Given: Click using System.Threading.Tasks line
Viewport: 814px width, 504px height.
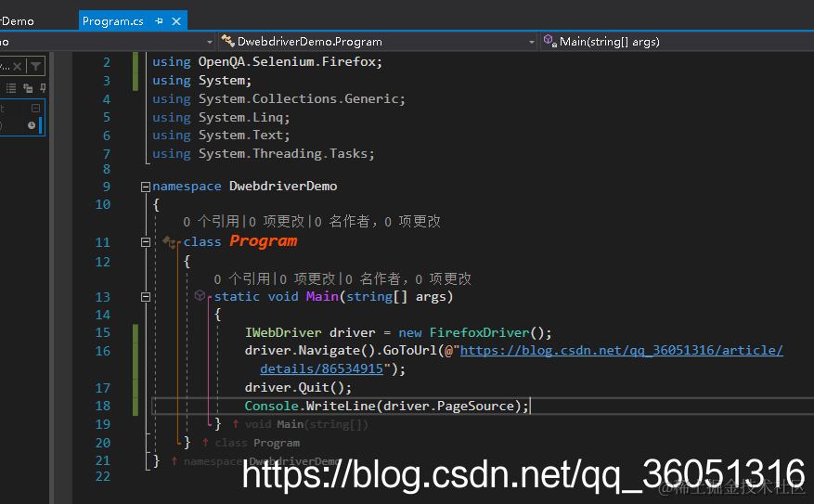Looking at the screenshot, I should coord(264,154).
